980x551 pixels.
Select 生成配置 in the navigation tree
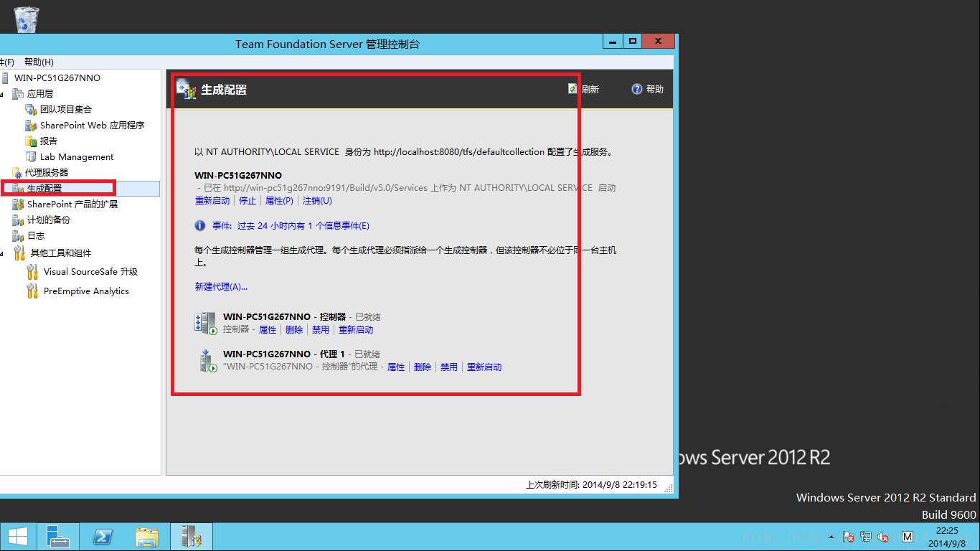click(44, 188)
